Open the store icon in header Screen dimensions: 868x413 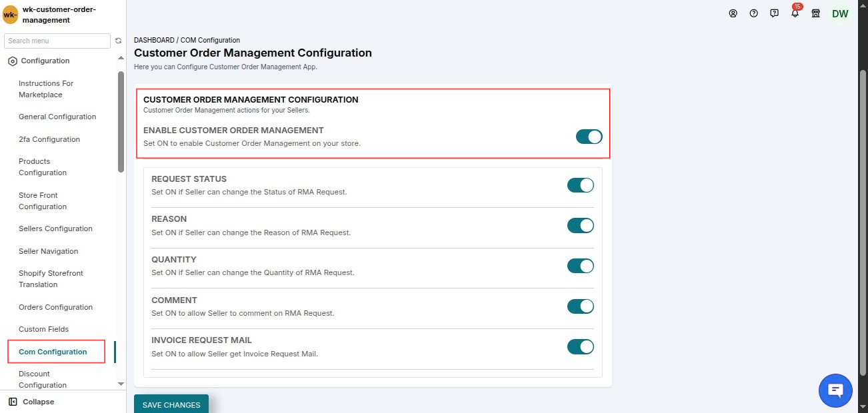pos(815,13)
